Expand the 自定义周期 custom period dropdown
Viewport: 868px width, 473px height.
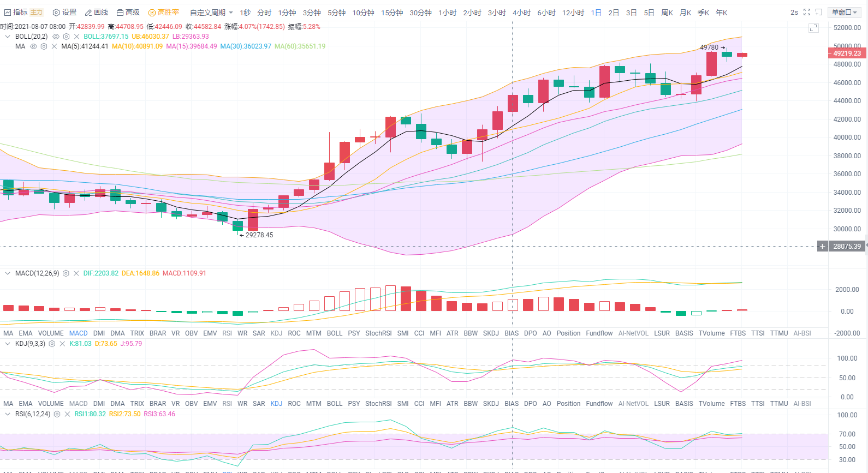(211, 13)
